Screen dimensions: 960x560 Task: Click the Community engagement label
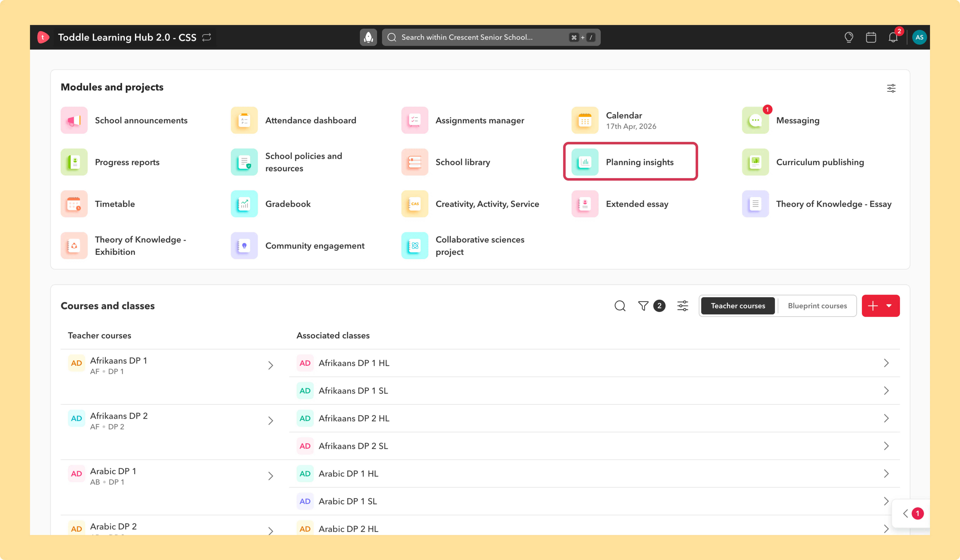(315, 246)
